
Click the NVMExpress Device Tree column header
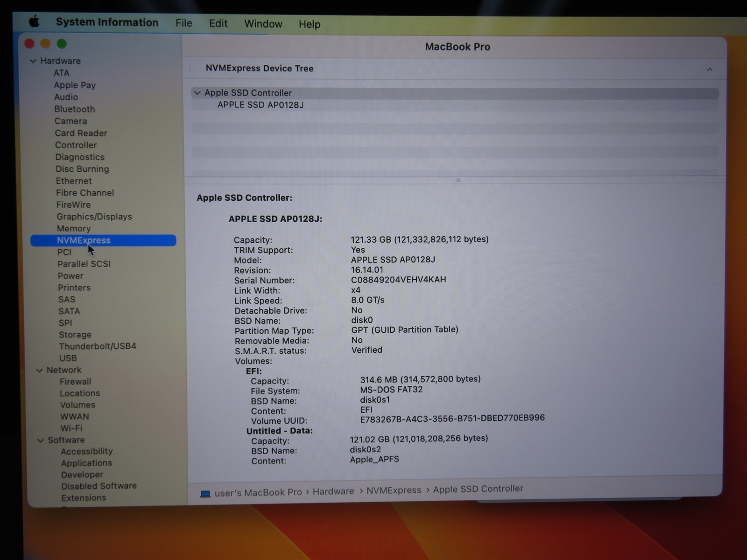click(260, 69)
